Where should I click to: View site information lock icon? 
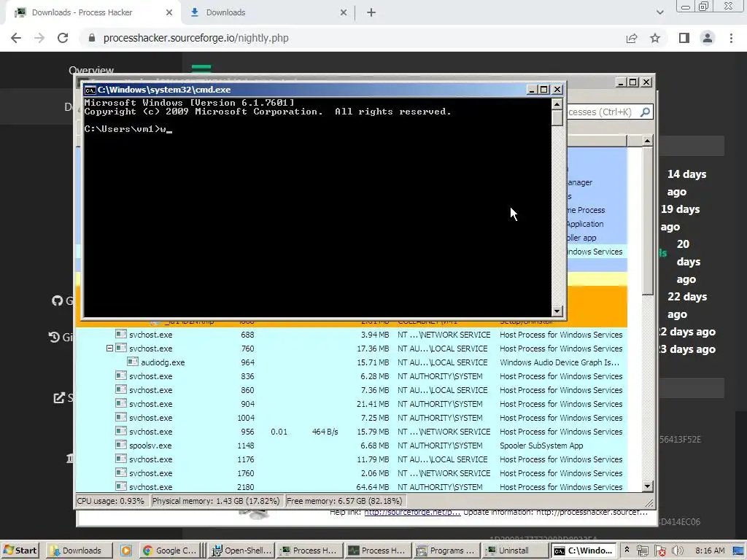tap(91, 38)
